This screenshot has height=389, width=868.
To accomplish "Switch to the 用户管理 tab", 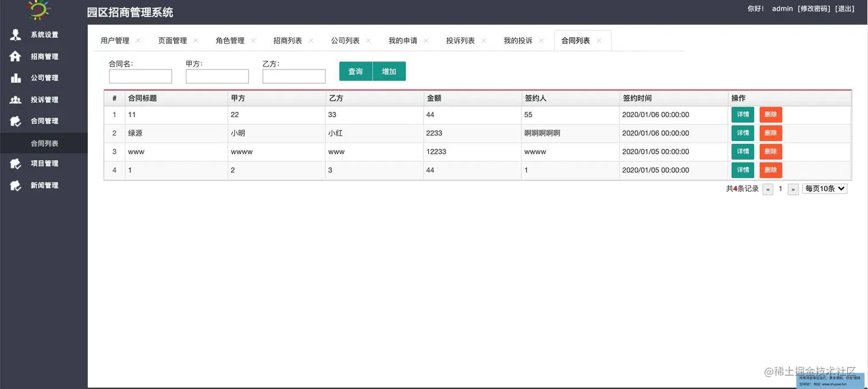I will [x=115, y=41].
